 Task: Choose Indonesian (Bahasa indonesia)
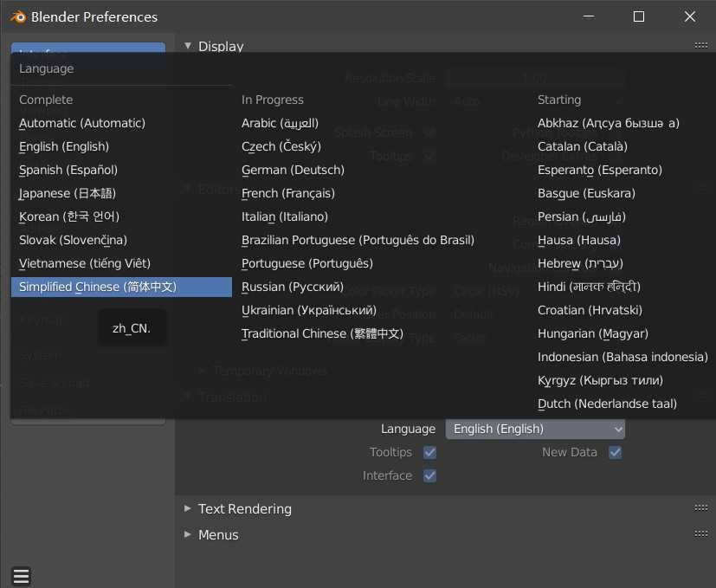tap(622, 357)
